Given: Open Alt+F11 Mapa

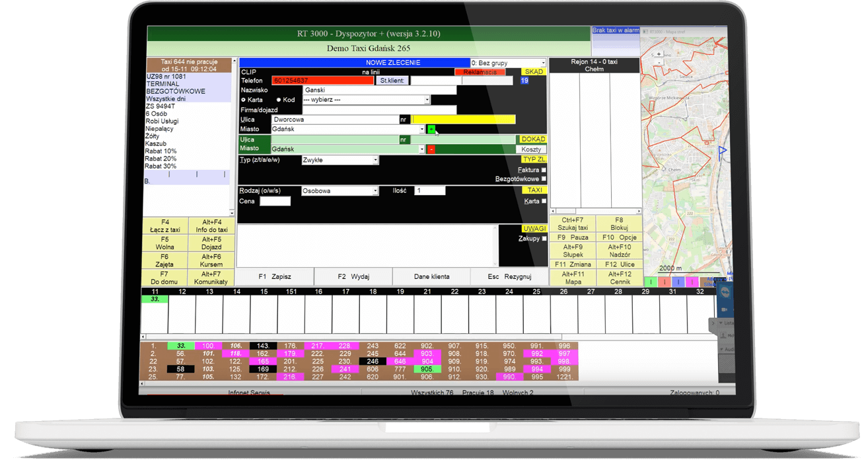Looking at the screenshot, I should pyautogui.click(x=573, y=278).
